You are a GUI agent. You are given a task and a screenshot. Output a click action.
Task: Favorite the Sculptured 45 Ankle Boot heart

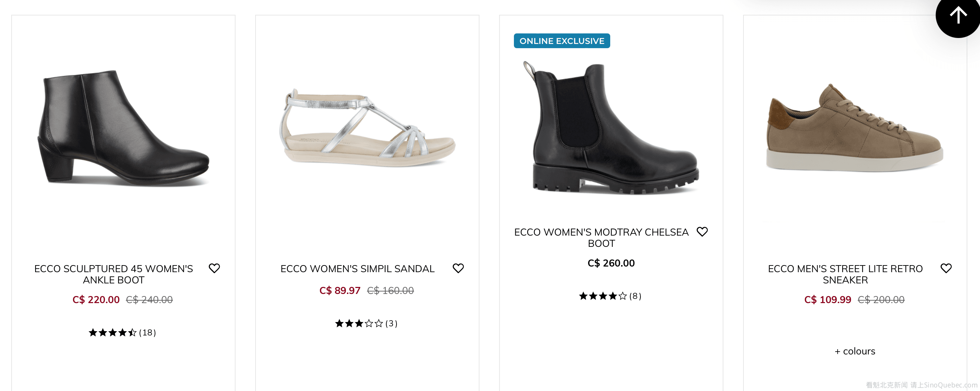coord(214,268)
